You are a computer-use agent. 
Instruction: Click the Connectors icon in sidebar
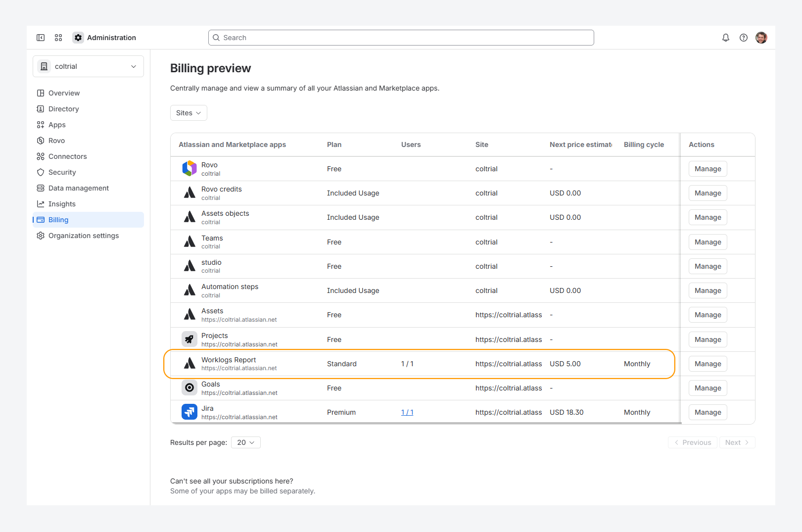[x=41, y=156]
